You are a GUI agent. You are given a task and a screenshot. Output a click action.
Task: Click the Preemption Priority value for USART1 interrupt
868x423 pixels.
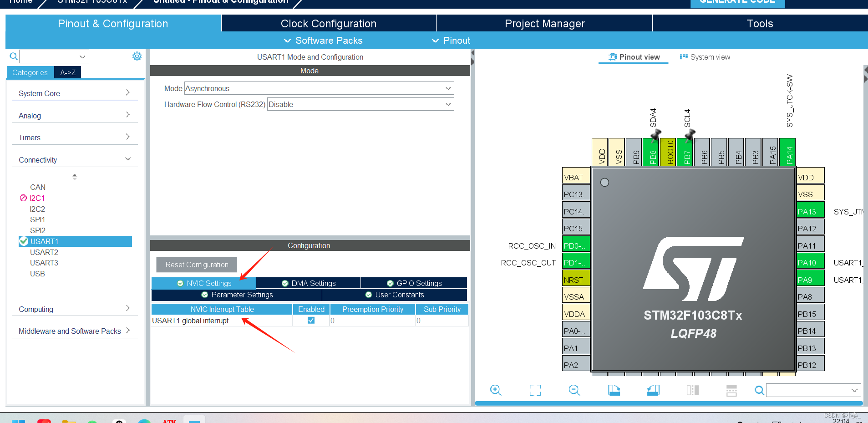click(372, 321)
